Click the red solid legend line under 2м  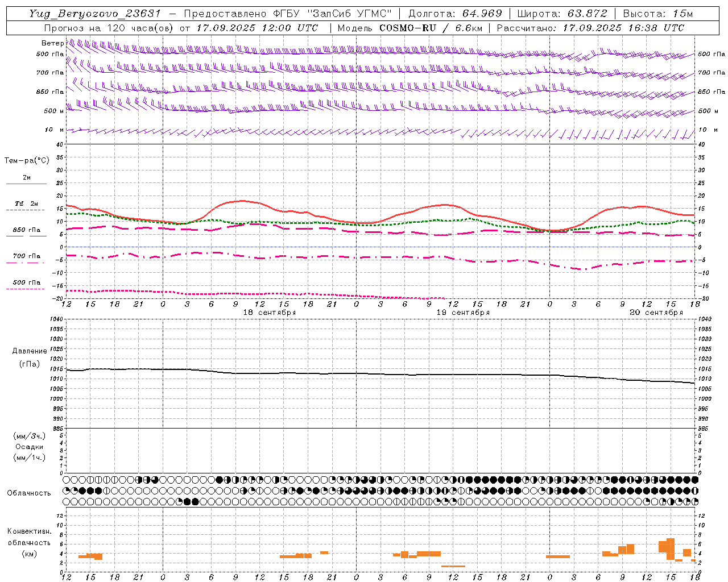pos(26,184)
